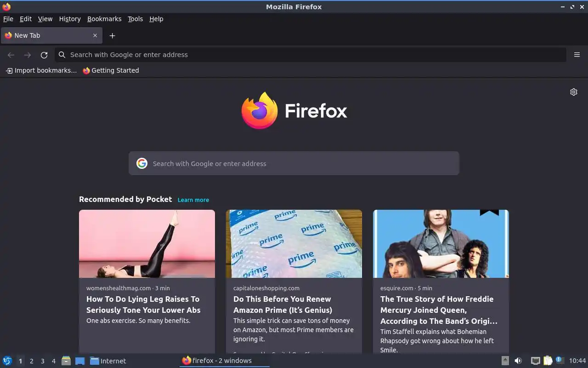Open the Tools menu
The width and height of the screenshot is (588, 368).
point(136,19)
